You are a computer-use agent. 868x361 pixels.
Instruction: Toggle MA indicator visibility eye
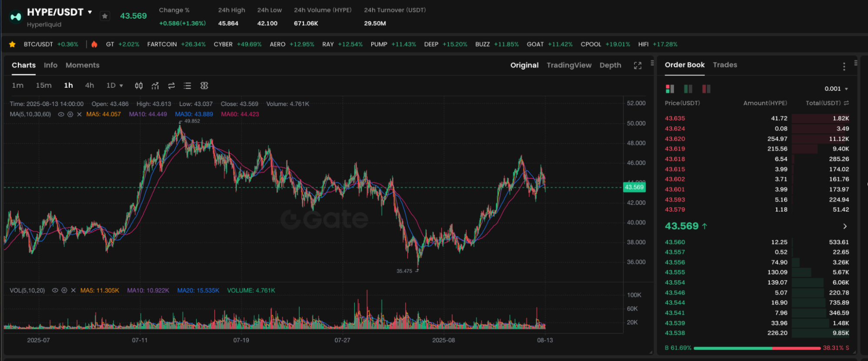(x=61, y=114)
